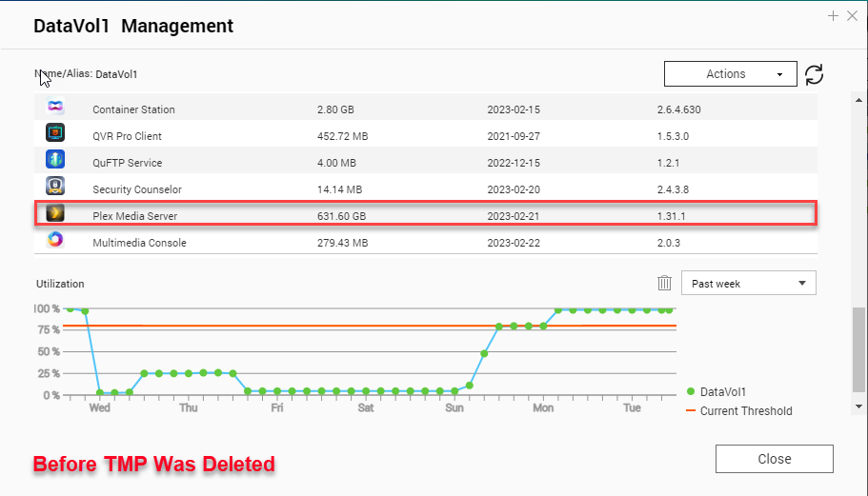Image resolution: width=868 pixels, height=496 pixels.
Task: Click the Thu label on chart axis
Action: pos(189,408)
